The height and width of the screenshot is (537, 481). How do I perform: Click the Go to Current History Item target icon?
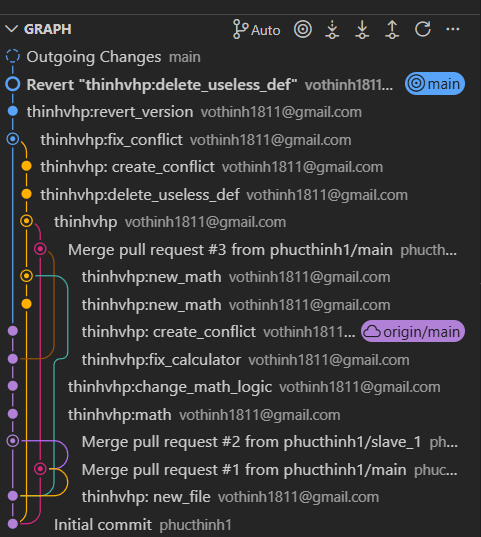tap(303, 29)
